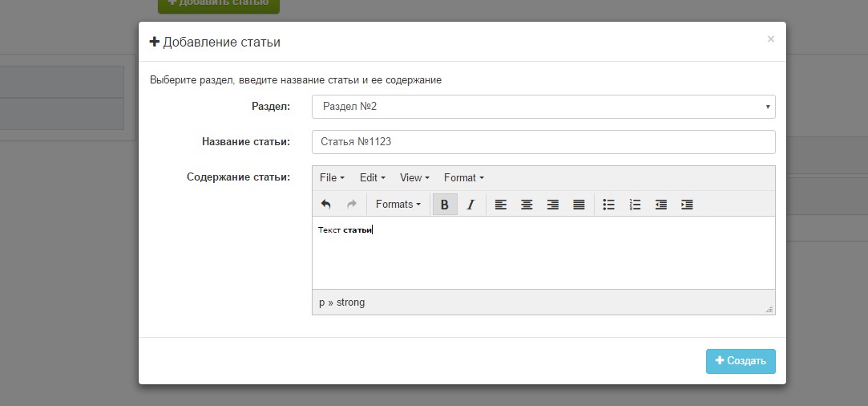Click the Раздел: label
The image size is (868, 406).
(271, 107)
